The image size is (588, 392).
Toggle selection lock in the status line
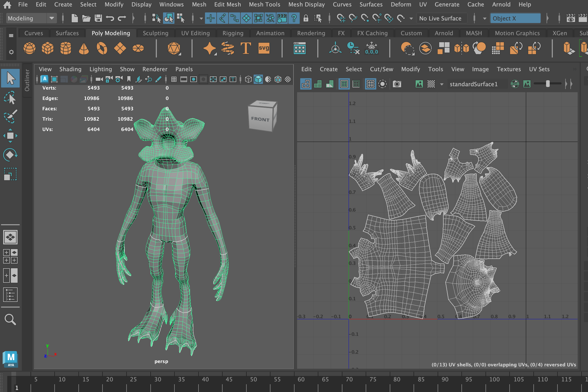point(306,18)
